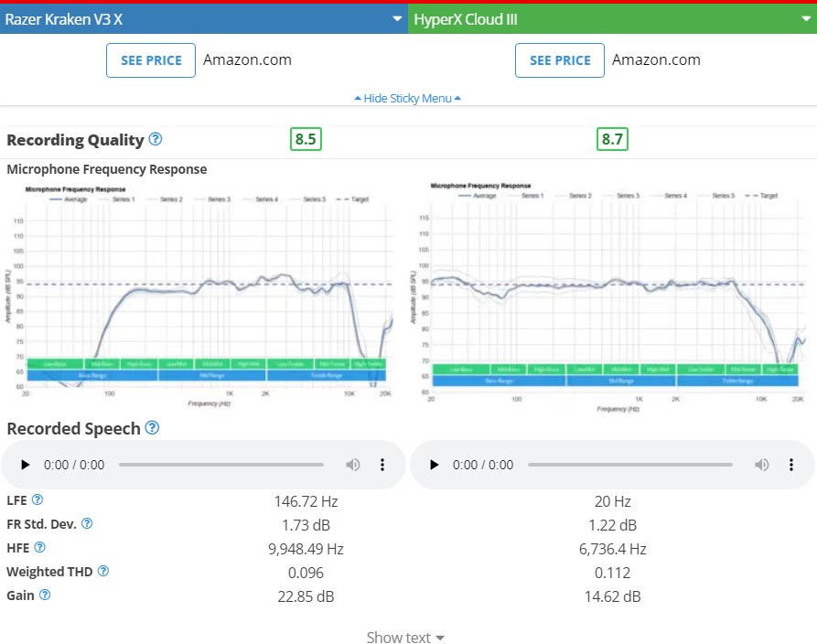Viewport: 817px width, 644px height.
Task: Select the 1.73 dB FR Std. Dev. value
Action: pos(306,525)
